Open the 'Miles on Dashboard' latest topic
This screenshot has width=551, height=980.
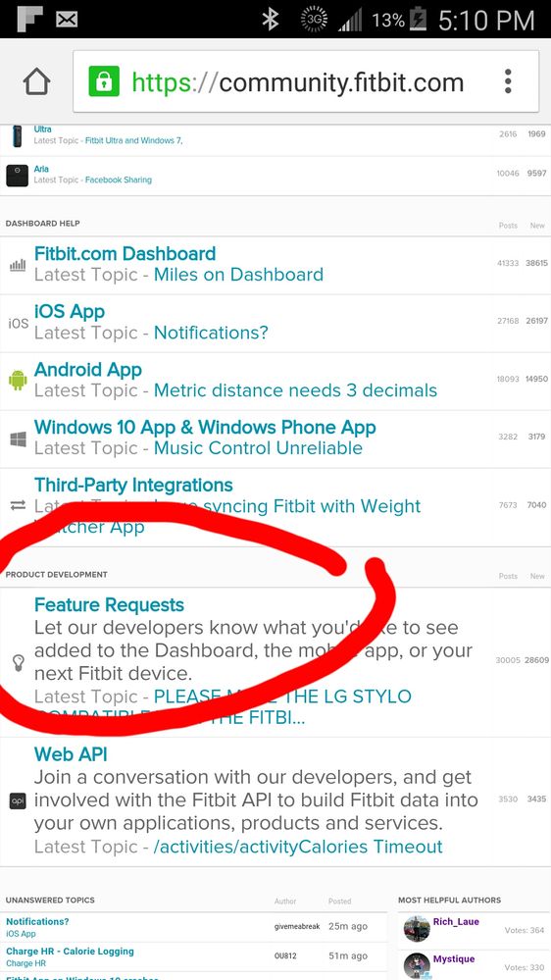[x=238, y=275]
